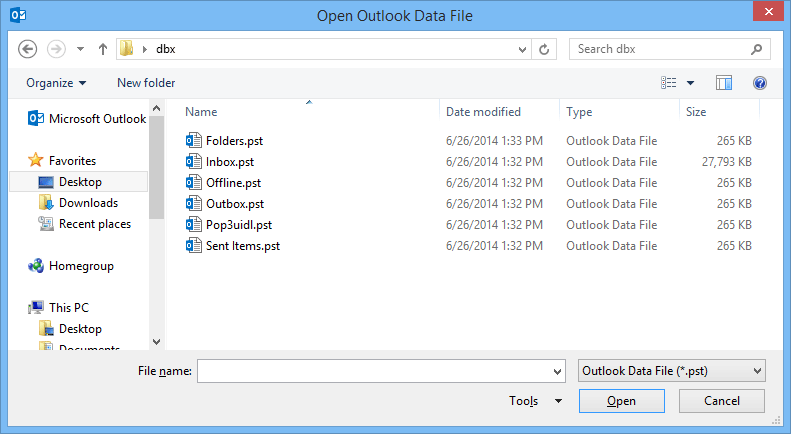Click the Microsoft Outlook icon in sidebar

coord(36,118)
